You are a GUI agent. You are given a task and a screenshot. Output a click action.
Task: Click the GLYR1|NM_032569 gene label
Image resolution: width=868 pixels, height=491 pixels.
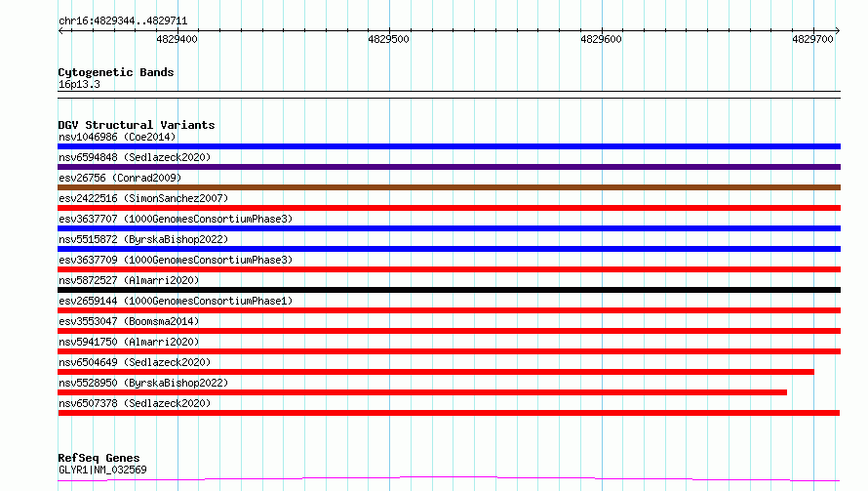point(102,470)
